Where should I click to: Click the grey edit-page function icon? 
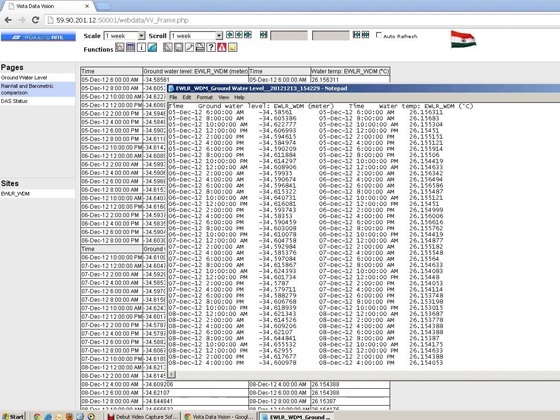(168, 47)
